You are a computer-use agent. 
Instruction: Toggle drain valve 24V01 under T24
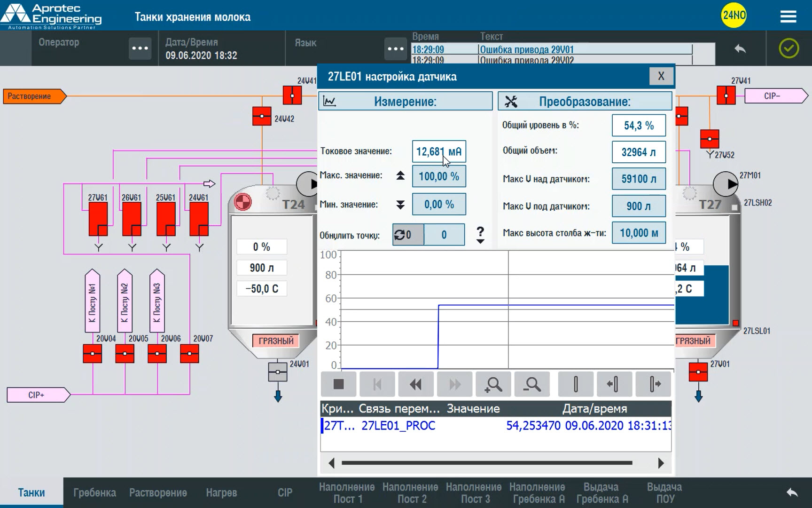pos(278,372)
